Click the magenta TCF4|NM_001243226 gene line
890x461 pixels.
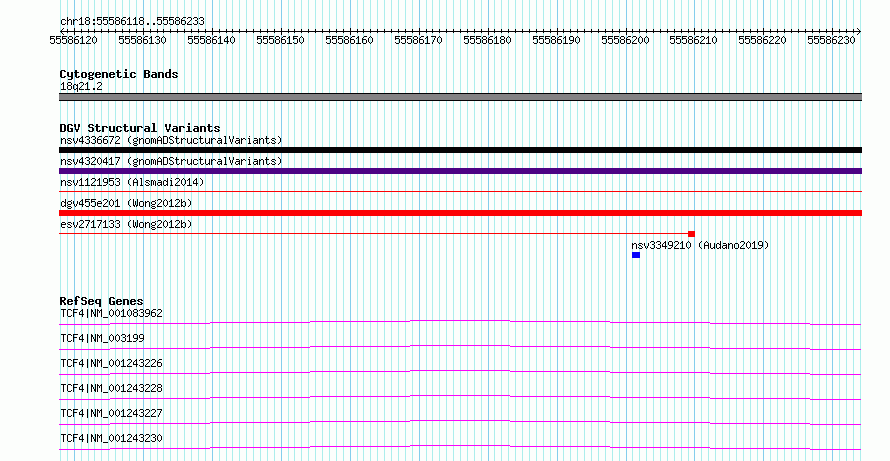tap(460, 372)
